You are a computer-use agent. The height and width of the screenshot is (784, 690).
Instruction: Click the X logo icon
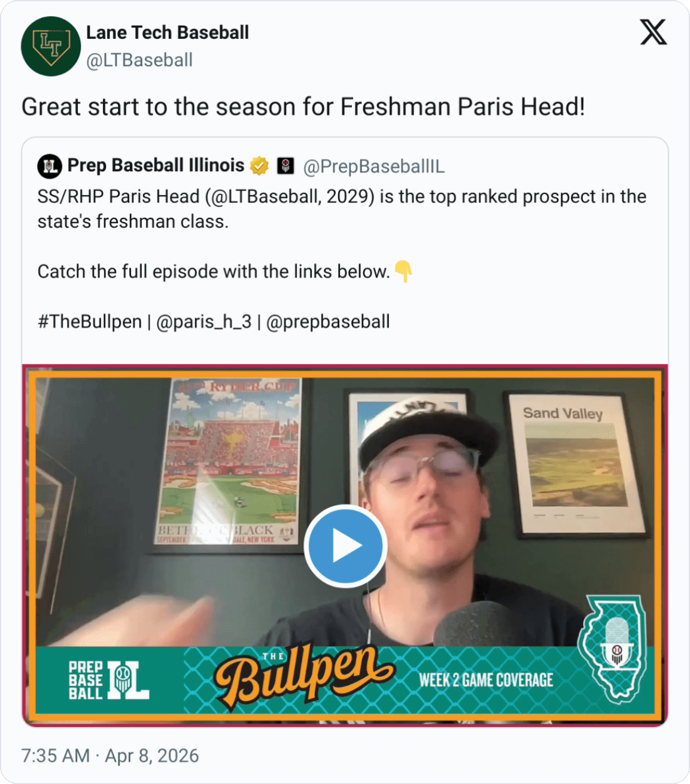tap(653, 32)
